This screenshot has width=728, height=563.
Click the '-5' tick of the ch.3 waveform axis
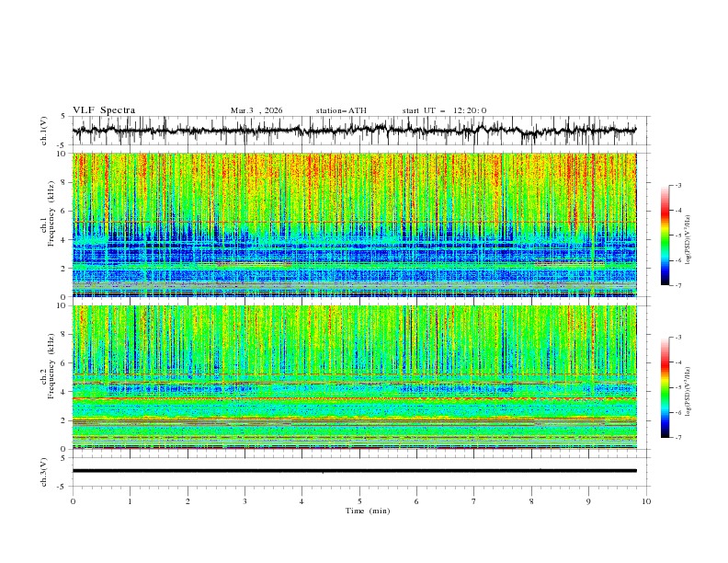click(63, 487)
